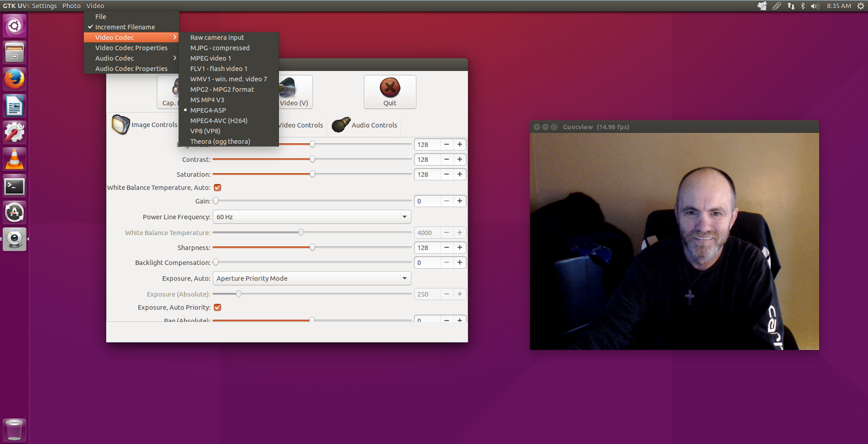
Task: Choose File entry in Video menu
Action: tap(131, 16)
